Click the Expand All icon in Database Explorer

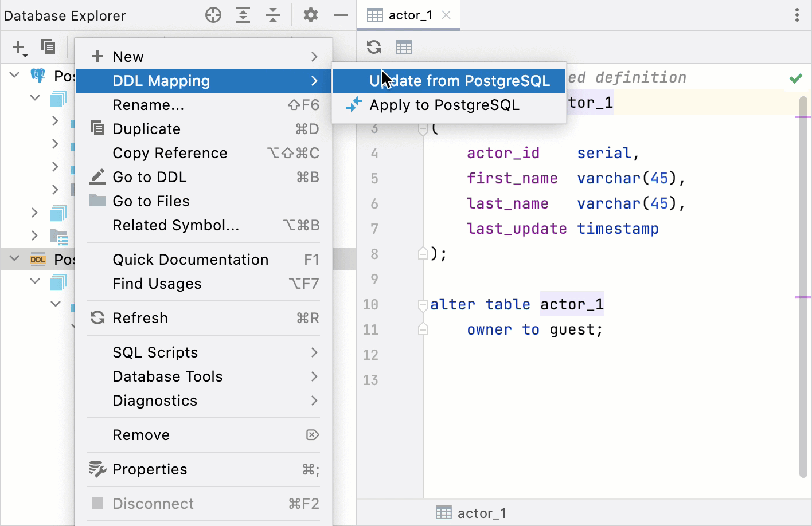243,15
